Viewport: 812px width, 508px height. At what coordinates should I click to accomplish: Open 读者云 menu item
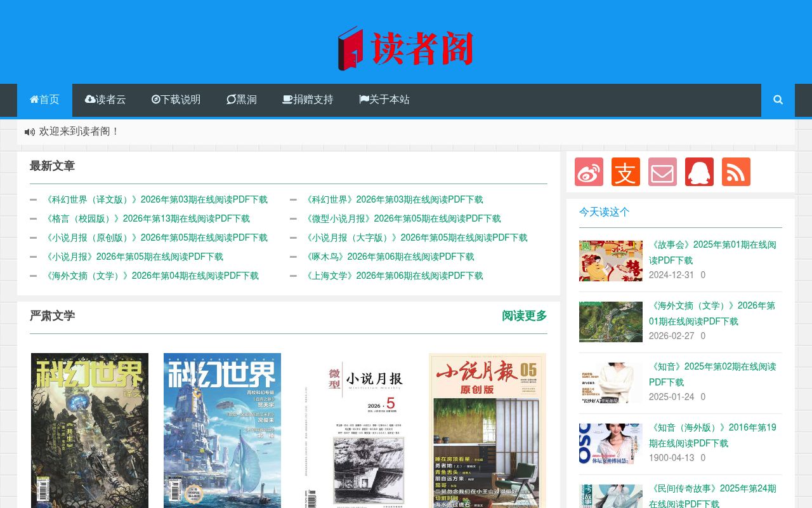click(x=105, y=100)
